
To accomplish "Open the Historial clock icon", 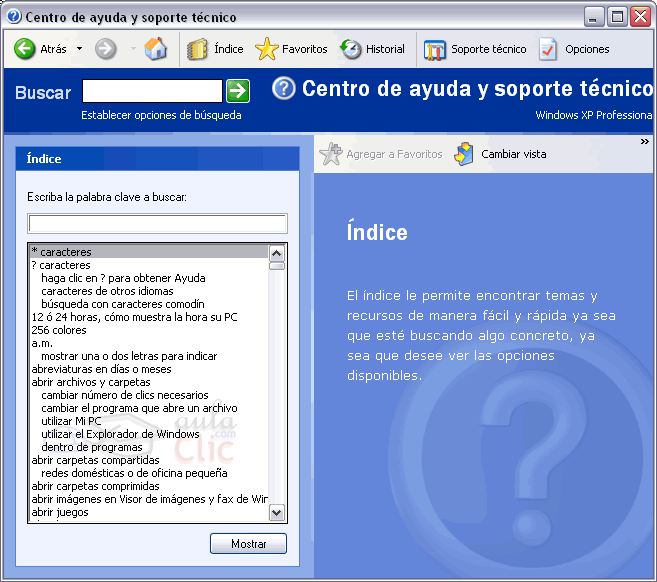I will [x=351, y=49].
